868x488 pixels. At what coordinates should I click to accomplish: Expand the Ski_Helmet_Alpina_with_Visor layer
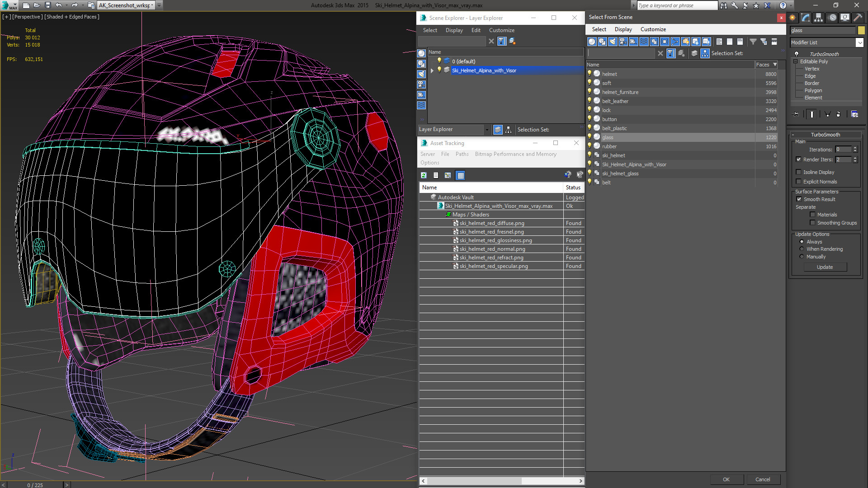(x=432, y=70)
